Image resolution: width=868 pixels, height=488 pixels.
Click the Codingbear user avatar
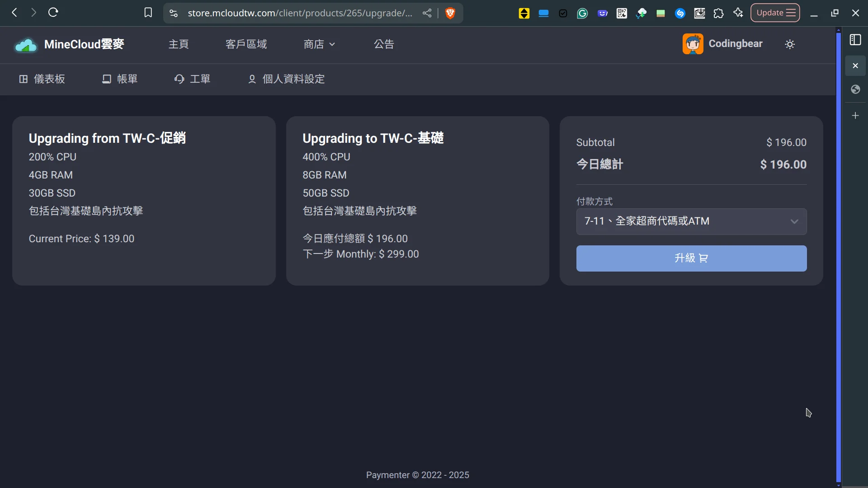[x=693, y=44]
